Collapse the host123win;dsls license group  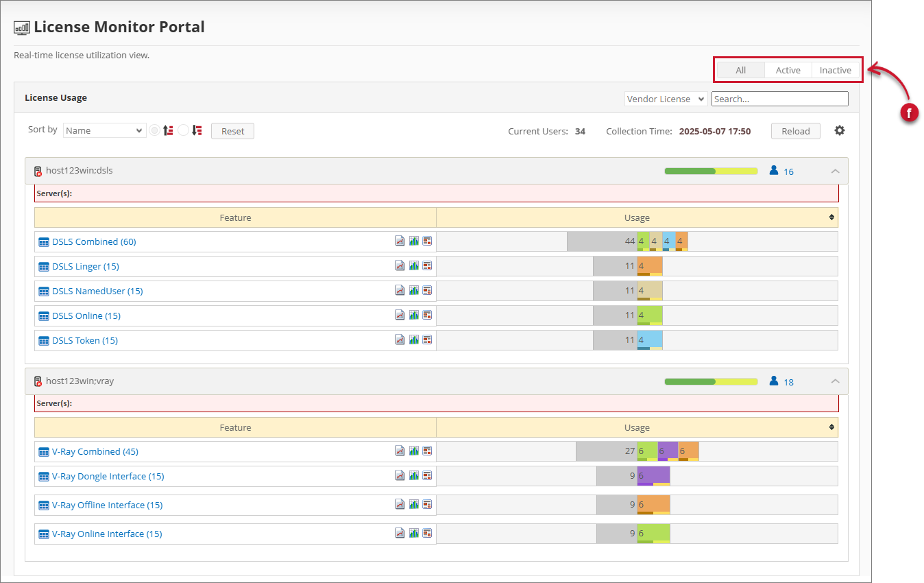click(x=835, y=171)
